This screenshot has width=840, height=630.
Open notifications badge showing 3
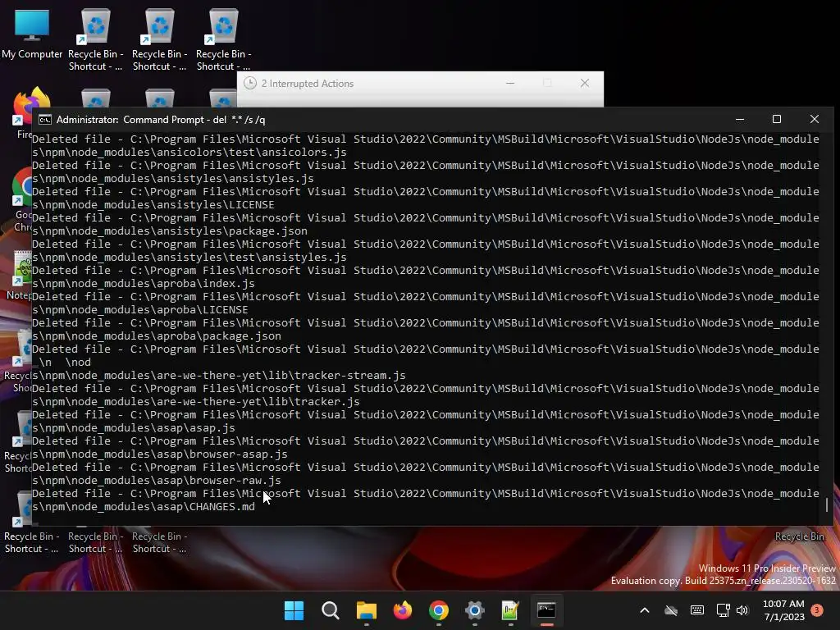(817, 610)
